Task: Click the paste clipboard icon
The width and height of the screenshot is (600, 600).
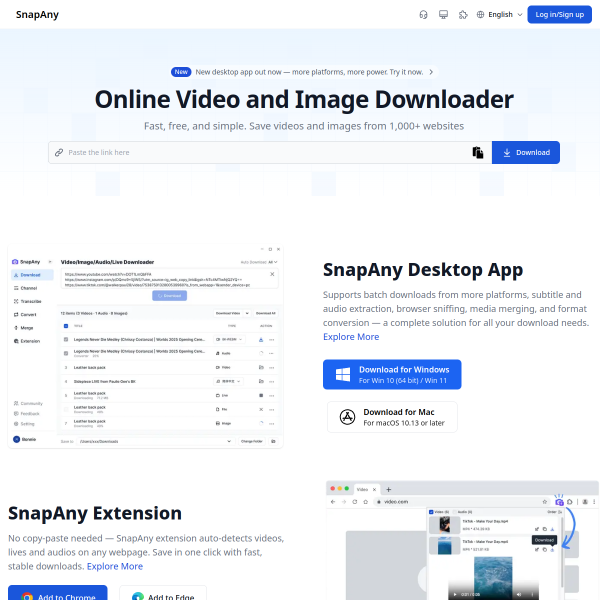Action: click(x=478, y=152)
